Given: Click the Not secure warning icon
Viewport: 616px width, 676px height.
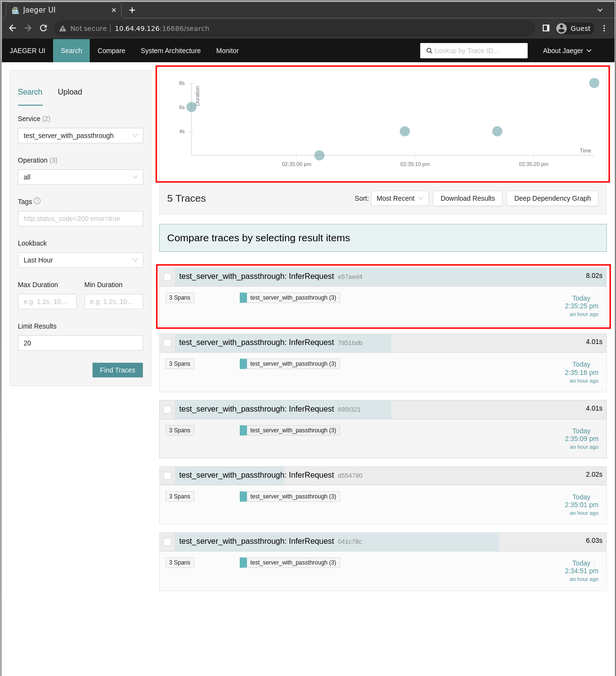Looking at the screenshot, I should tap(63, 28).
